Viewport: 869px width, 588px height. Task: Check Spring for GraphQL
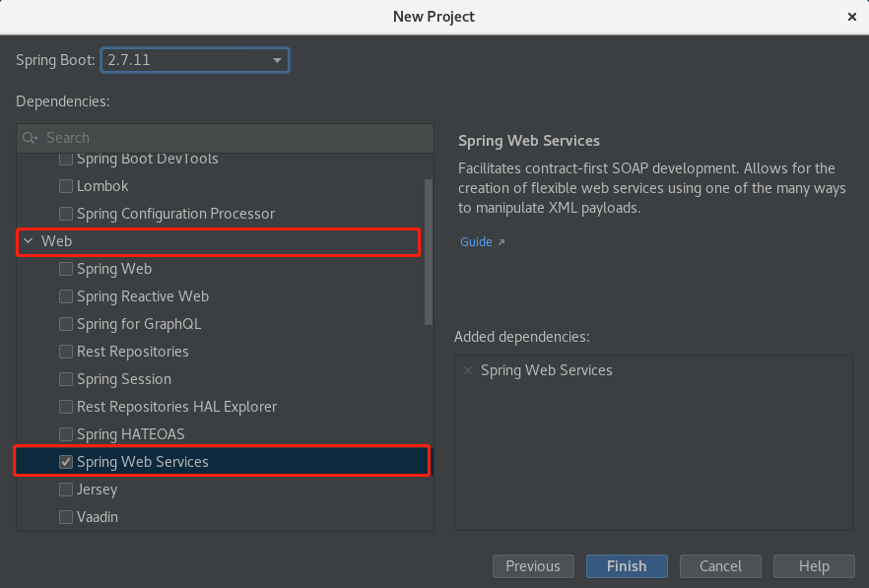(x=66, y=324)
